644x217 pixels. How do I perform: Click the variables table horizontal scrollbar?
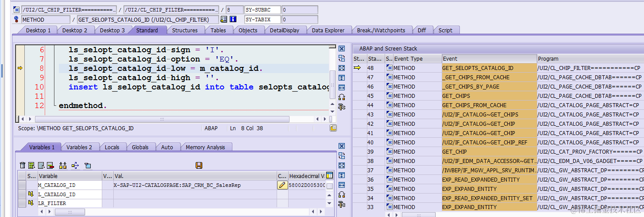click(x=70, y=212)
